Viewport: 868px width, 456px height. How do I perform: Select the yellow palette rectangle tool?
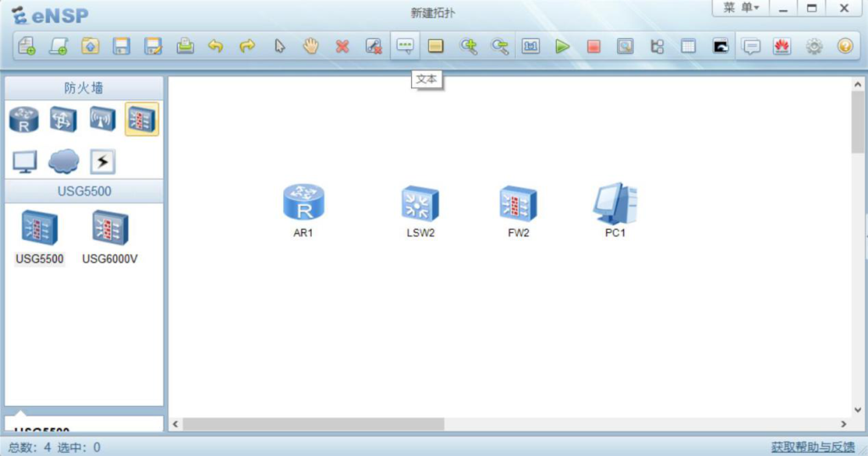coord(436,46)
